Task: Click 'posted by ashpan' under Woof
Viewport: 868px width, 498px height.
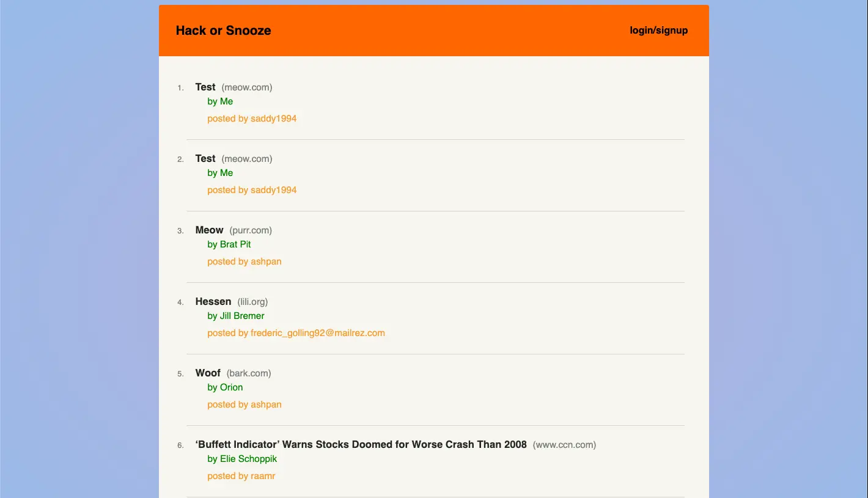Action: pyautogui.click(x=245, y=405)
